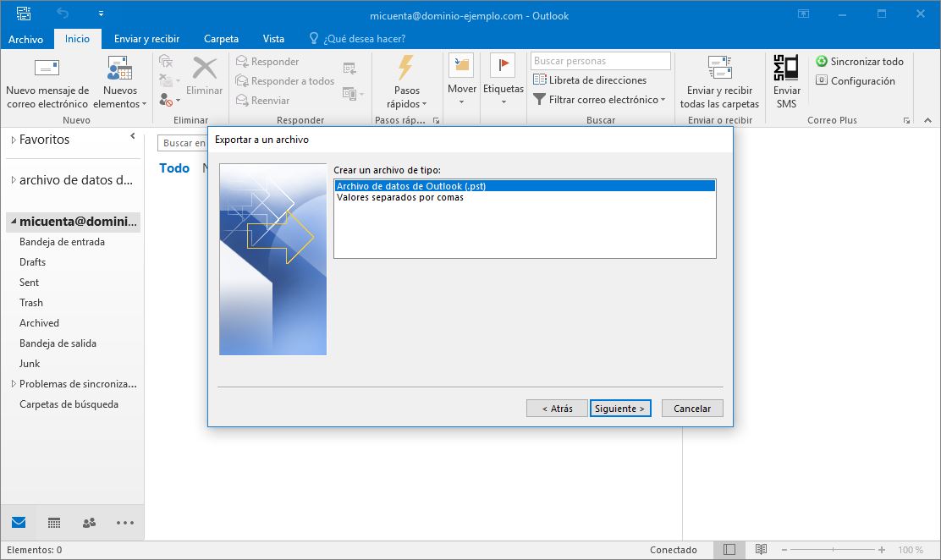Switch to normal view status bar icon
The width and height of the screenshot is (941, 560).
point(729,549)
